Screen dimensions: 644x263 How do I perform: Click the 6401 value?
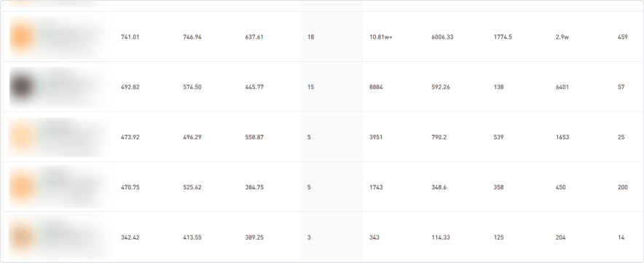pos(562,87)
